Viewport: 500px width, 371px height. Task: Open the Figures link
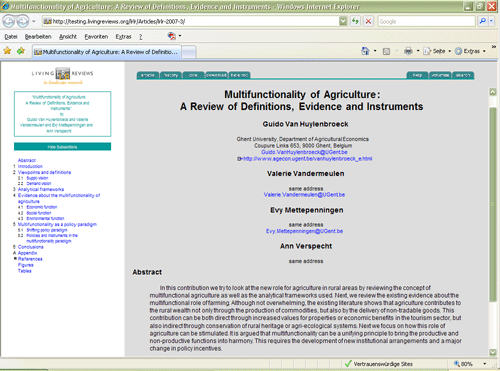coord(26,265)
